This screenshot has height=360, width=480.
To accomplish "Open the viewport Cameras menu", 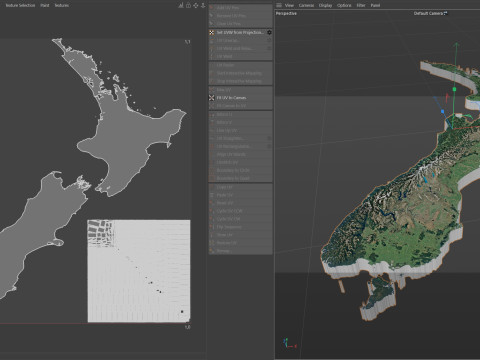I will coord(306,5).
